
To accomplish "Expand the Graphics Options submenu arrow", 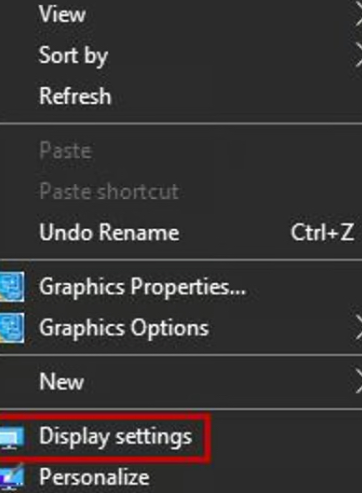I will point(358,328).
